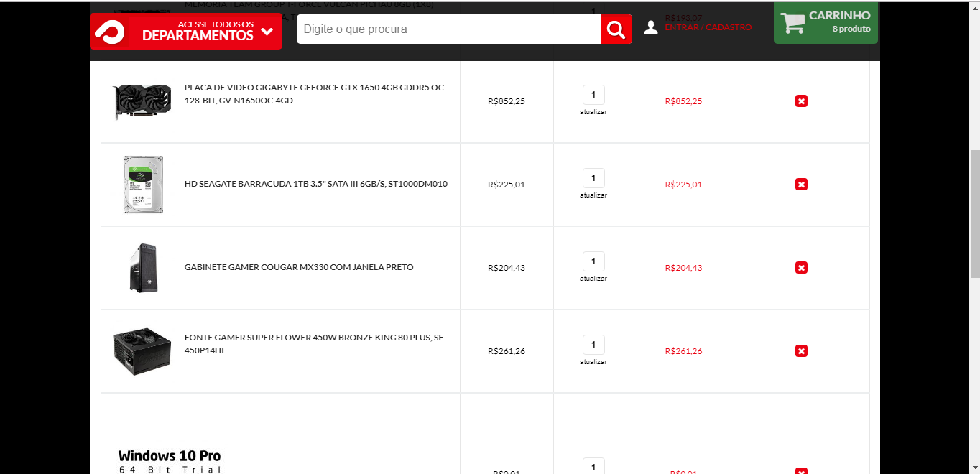Open Placa de Video Gigabyte GeForce product link
The height and width of the screenshot is (474, 980).
click(x=314, y=94)
